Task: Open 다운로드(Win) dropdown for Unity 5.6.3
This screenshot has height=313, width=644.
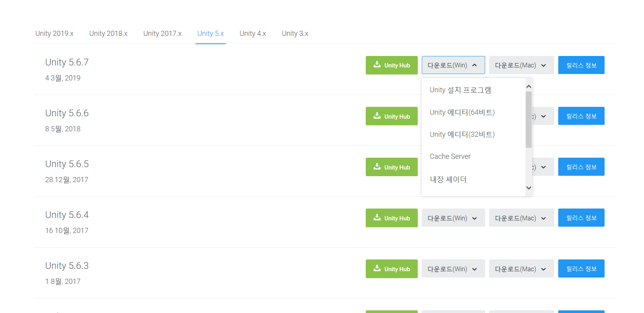Action: point(453,268)
